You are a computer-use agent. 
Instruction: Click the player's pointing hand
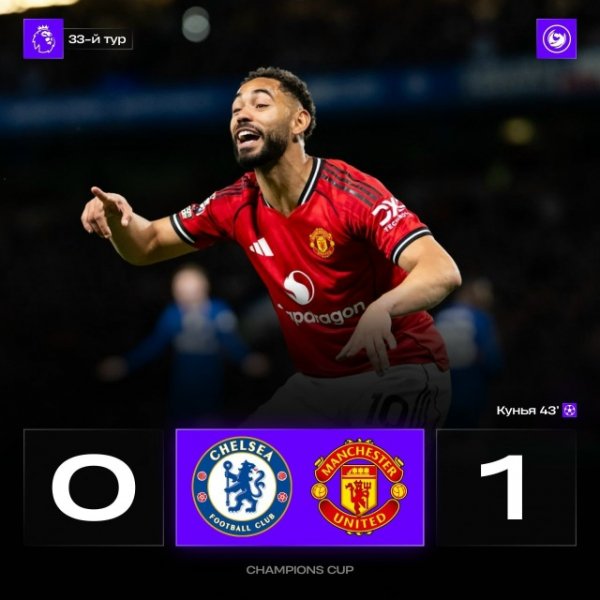point(107,212)
